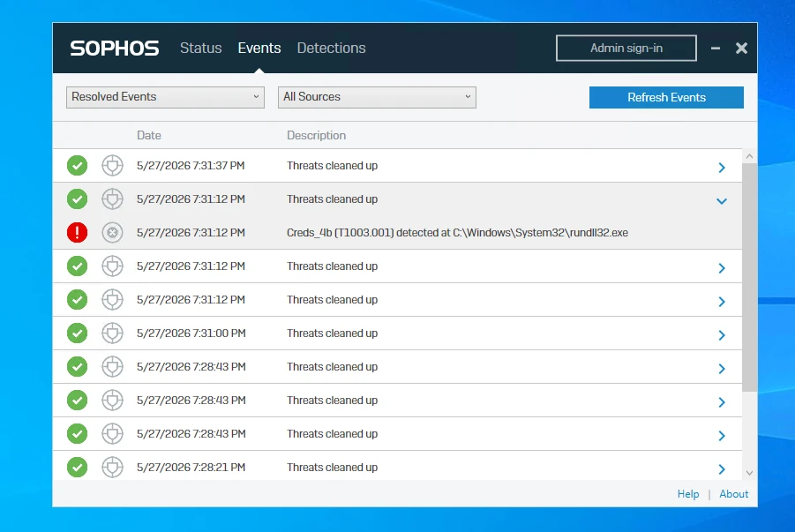Collapse the expanded 7:31:12 PM event using down chevron
Image resolution: width=795 pixels, height=532 pixels.
[x=722, y=201]
